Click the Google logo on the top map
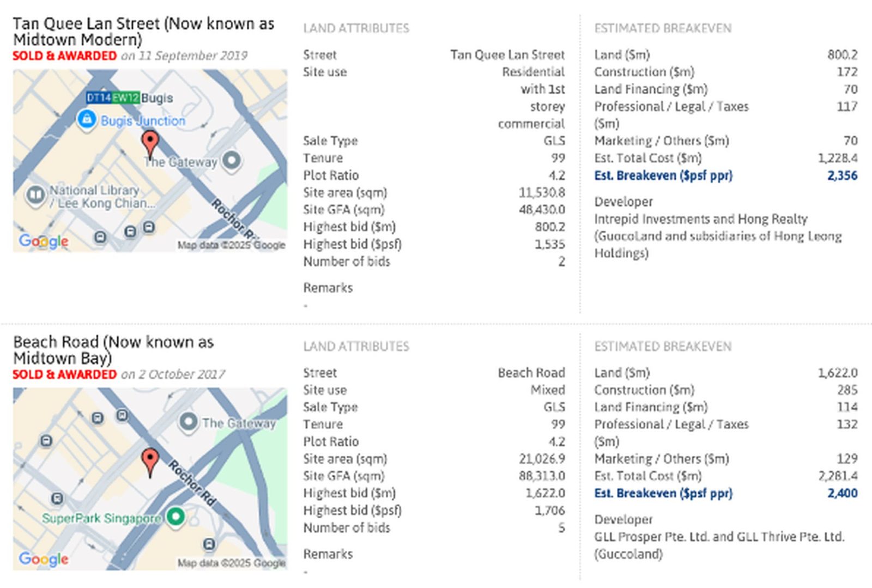The height and width of the screenshot is (588, 872). click(44, 241)
